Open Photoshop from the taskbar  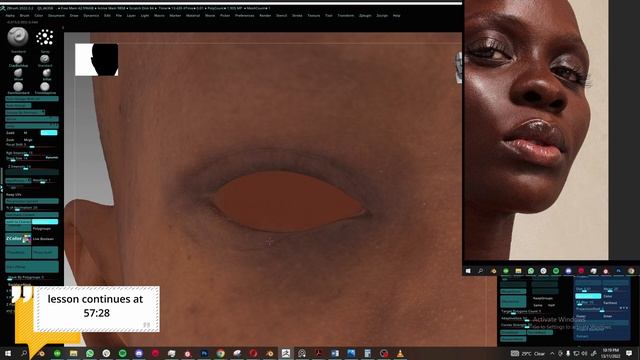tap(204, 353)
